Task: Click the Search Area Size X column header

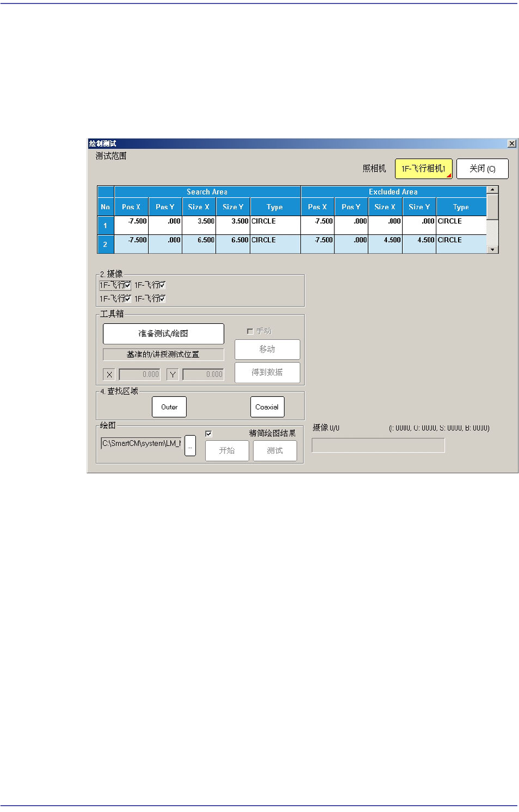Action: pos(199,207)
